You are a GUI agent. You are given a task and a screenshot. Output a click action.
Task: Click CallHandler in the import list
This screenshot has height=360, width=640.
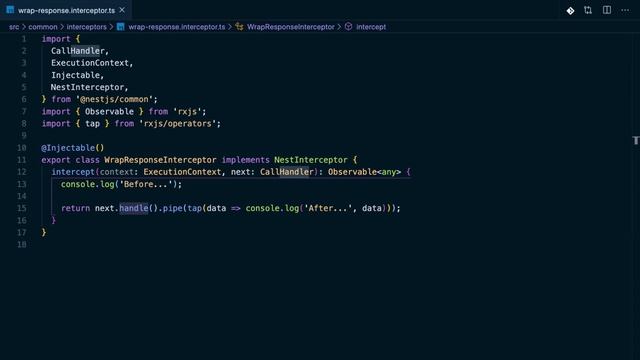(78, 51)
